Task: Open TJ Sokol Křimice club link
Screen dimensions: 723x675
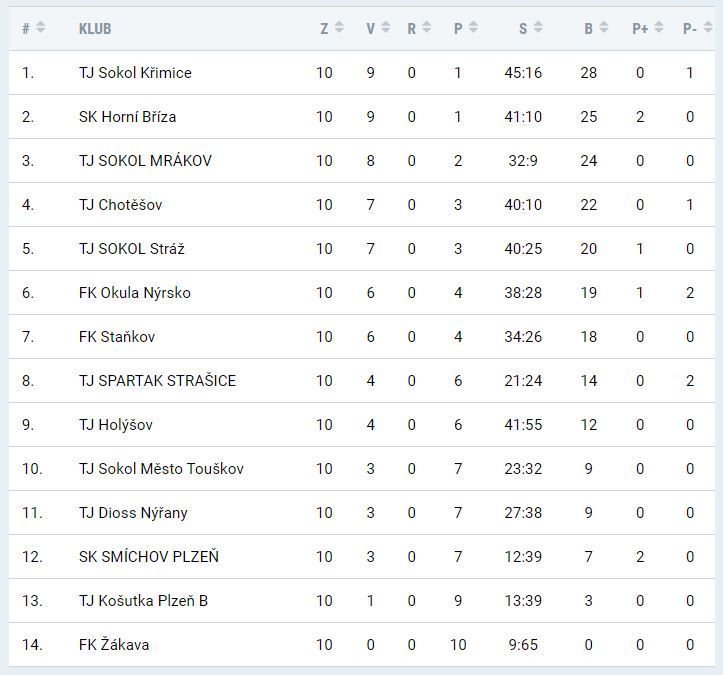Action: coord(135,73)
